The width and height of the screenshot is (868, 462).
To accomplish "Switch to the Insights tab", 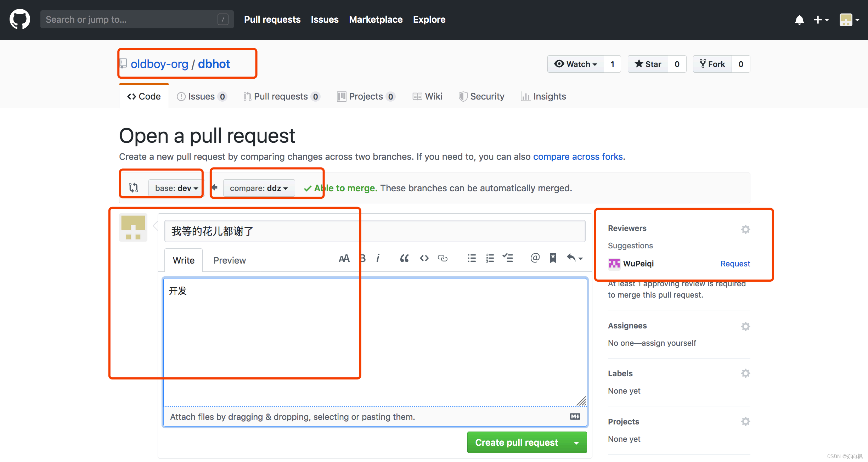I will point(543,96).
